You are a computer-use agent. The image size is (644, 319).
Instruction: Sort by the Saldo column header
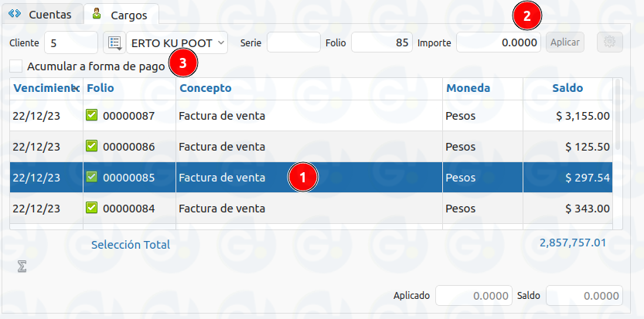[567, 88]
